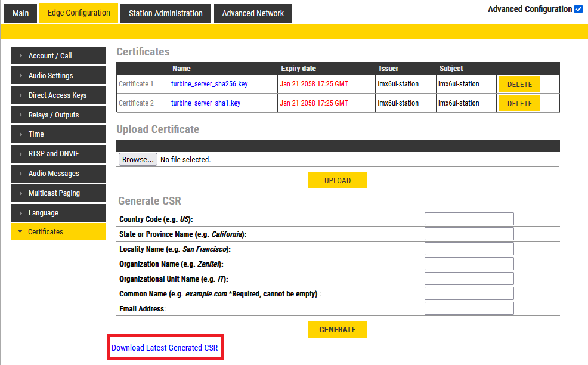Click Browse to choose certificate file
588x365 pixels.
point(138,160)
